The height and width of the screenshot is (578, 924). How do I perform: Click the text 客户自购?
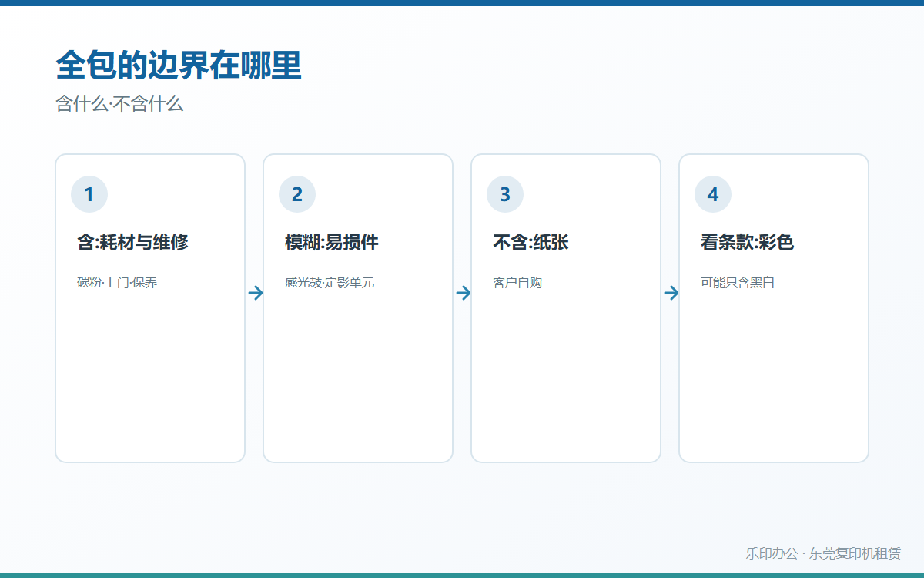click(517, 283)
